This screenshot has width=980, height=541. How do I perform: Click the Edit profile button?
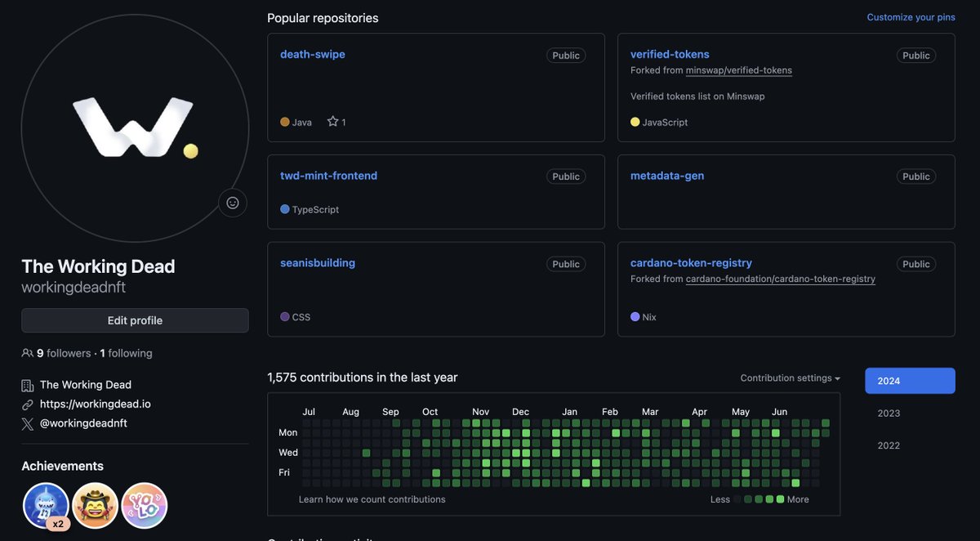[135, 320]
